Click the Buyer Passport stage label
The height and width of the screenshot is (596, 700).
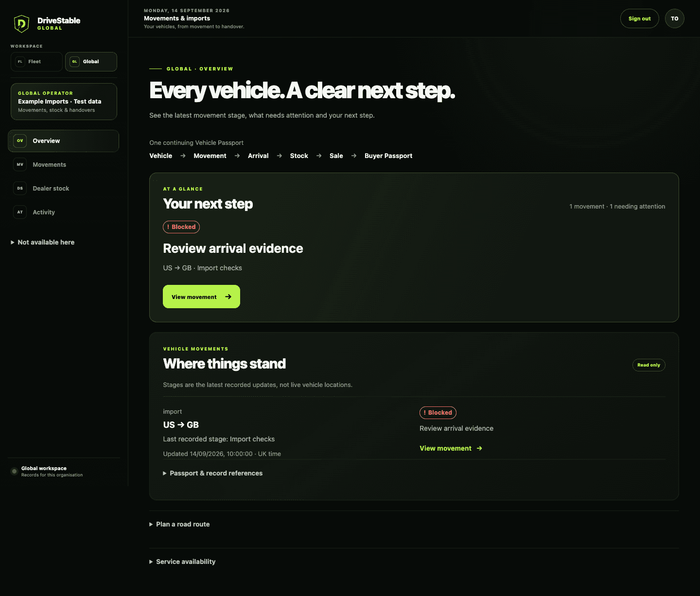388,156
